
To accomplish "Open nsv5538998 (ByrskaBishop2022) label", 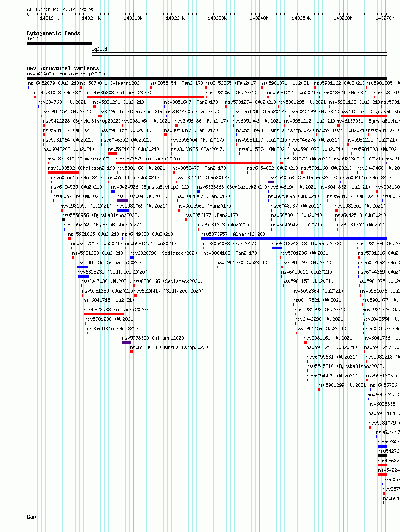I will pyautogui.click(x=275, y=130).
